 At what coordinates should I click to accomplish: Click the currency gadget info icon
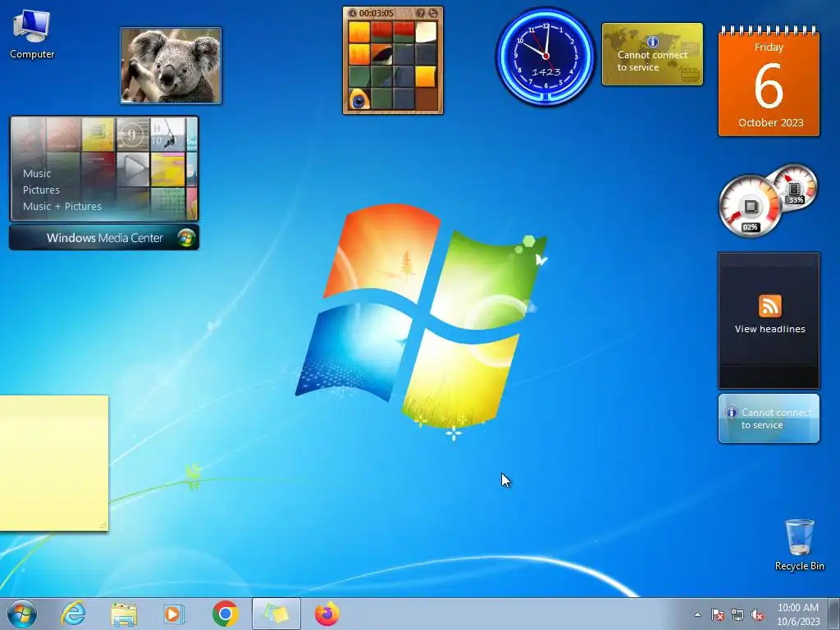pos(652,42)
